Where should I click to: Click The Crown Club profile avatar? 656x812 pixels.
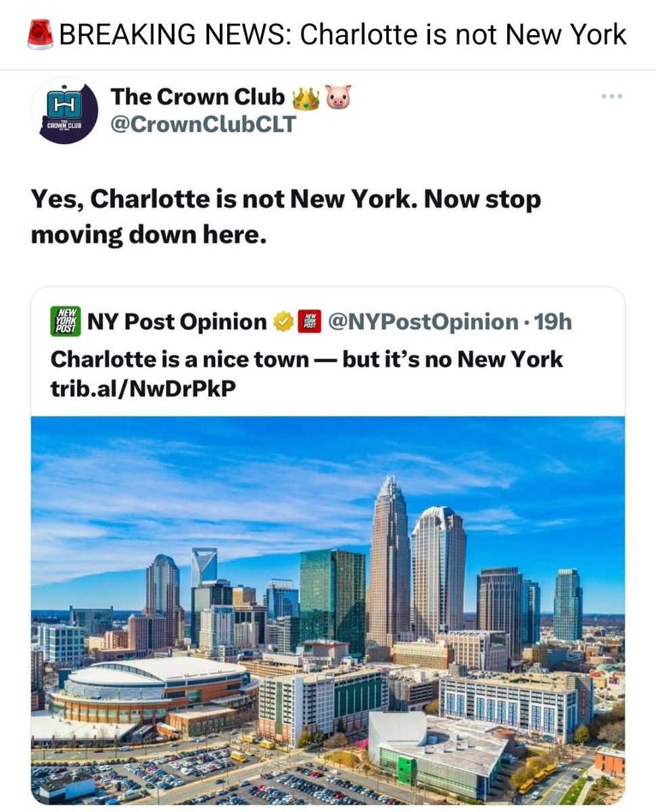point(64,110)
